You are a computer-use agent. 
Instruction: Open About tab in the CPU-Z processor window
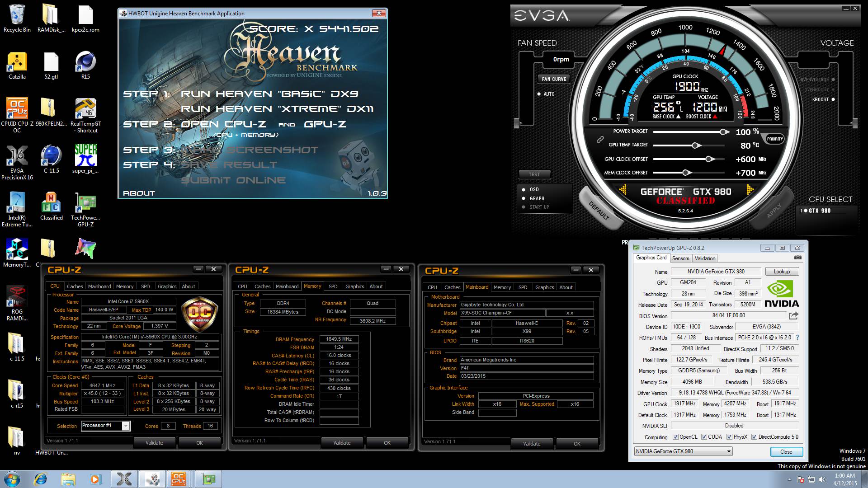[189, 286]
